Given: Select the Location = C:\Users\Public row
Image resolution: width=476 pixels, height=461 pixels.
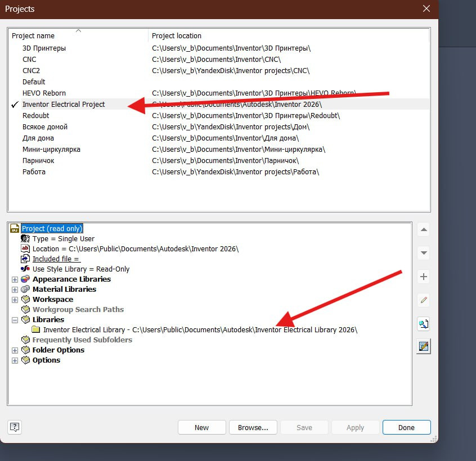Looking at the screenshot, I should (x=136, y=248).
